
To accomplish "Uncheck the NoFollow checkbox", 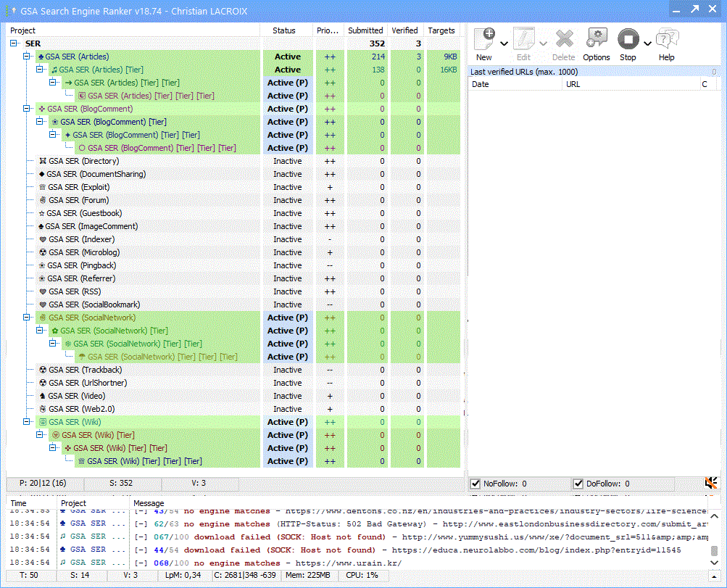I will pos(475,484).
